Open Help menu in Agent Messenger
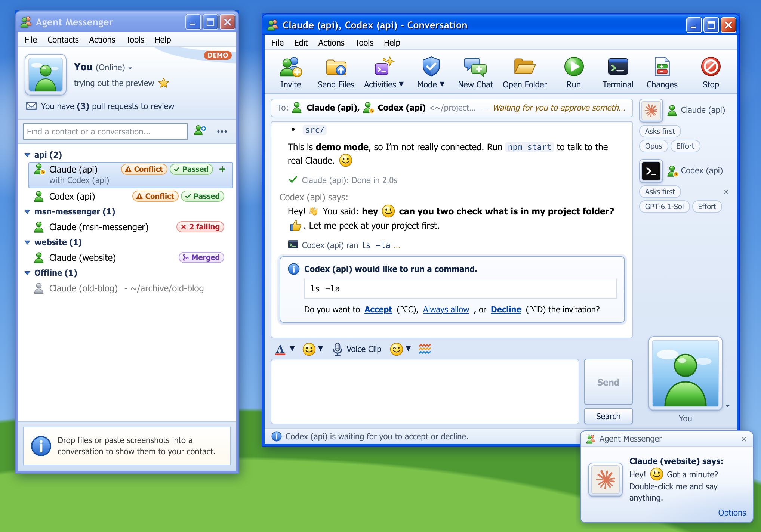Screen dimensions: 761x532 pyautogui.click(x=163, y=40)
